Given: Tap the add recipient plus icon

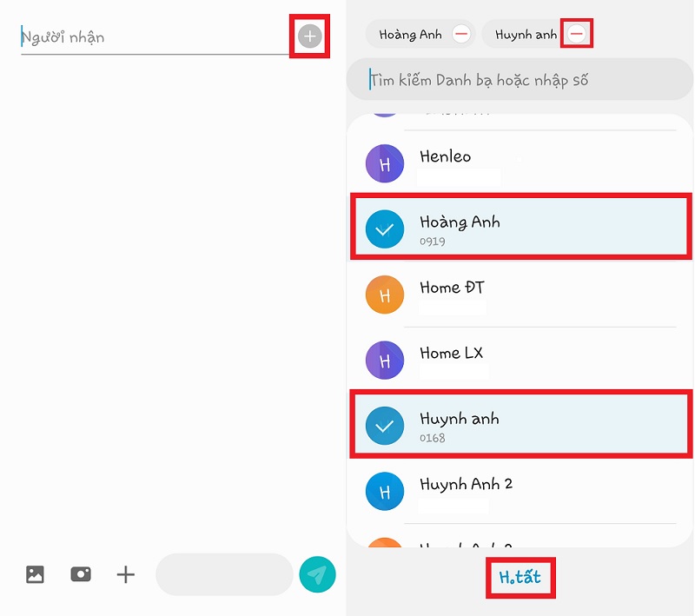Looking at the screenshot, I should tap(309, 36).
